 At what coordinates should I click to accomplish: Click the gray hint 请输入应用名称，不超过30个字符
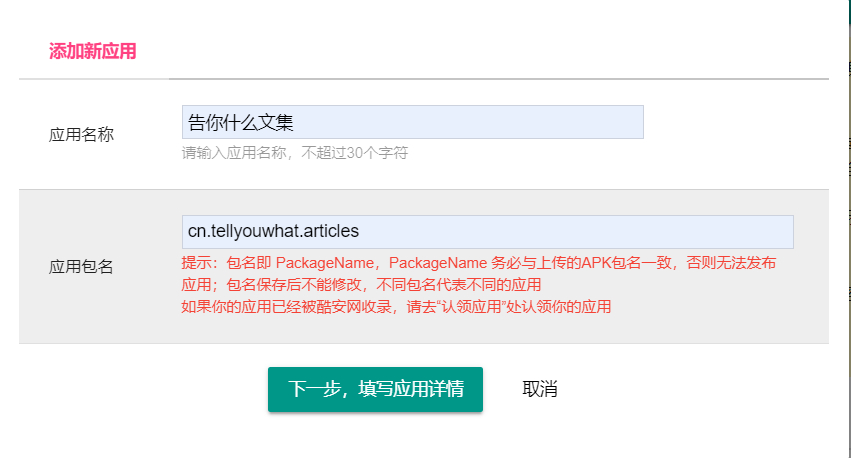[295, 153]
